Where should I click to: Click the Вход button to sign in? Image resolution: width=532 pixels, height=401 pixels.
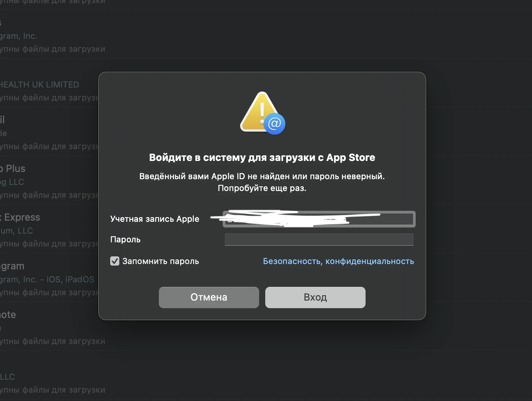pos(315,297)
